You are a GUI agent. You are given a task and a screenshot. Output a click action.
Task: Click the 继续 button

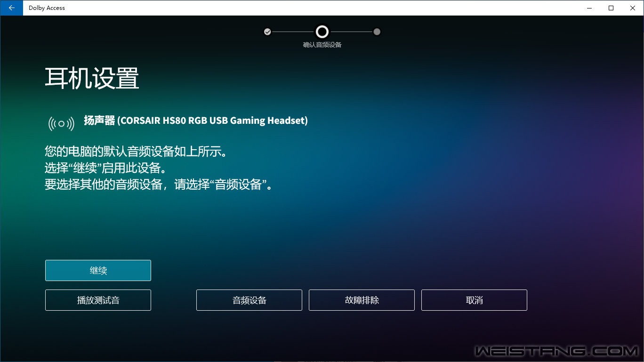tap(98, 271)
